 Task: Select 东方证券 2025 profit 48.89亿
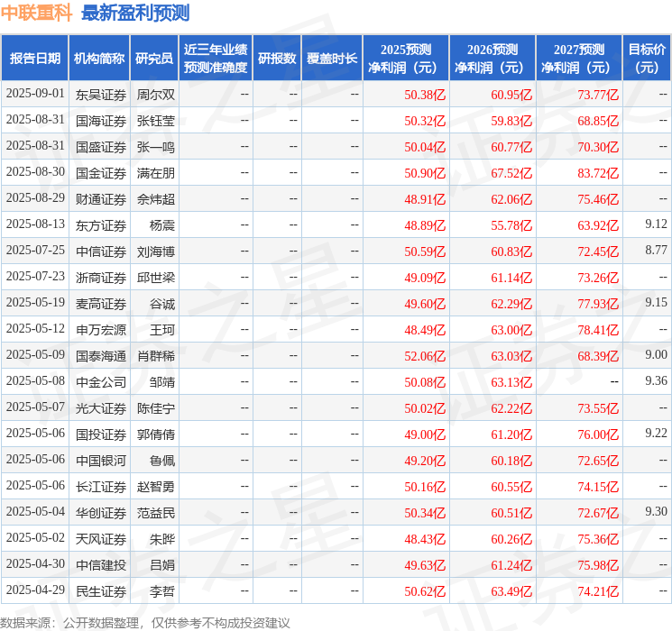425,225
